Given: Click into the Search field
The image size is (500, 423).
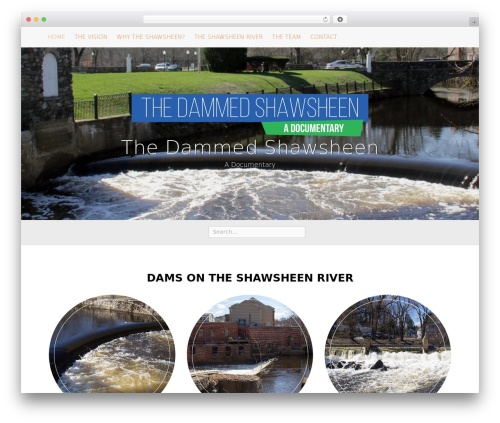Looking at the screenshot, I should [x=257, y=232].
